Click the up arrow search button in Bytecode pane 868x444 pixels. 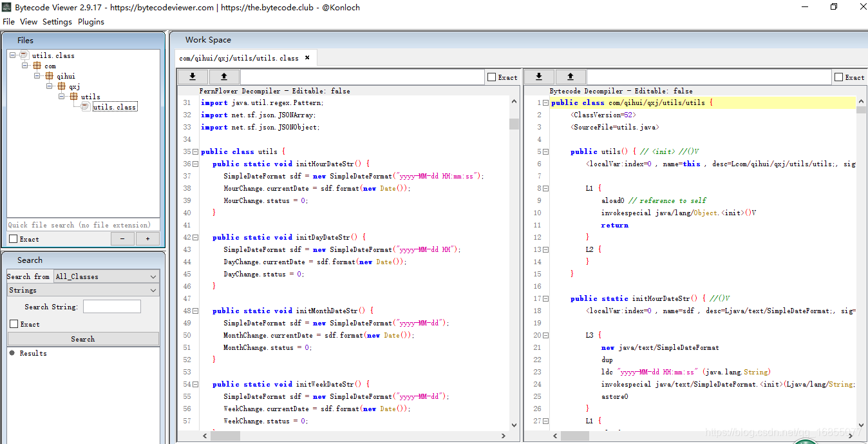pos(571,77)
